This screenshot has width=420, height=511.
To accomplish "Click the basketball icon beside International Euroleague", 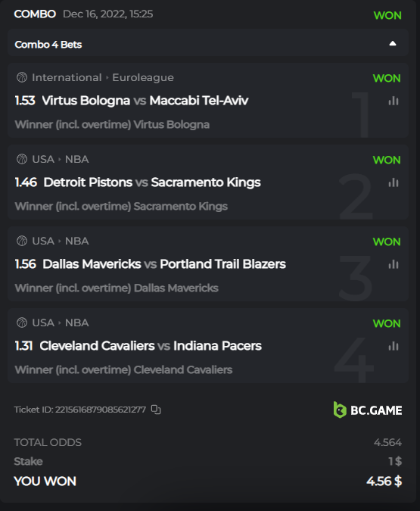I will pos(22,77).
